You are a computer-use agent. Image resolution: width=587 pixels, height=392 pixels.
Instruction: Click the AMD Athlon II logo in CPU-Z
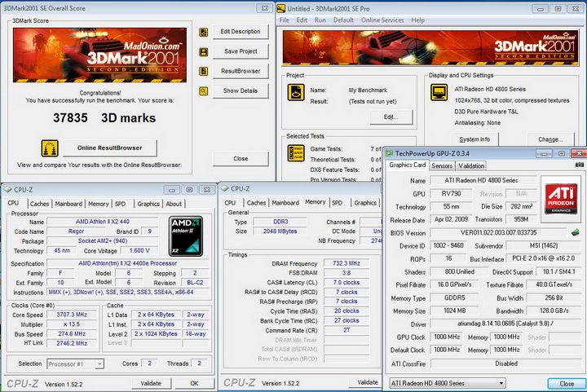click(x=186, y=236)
